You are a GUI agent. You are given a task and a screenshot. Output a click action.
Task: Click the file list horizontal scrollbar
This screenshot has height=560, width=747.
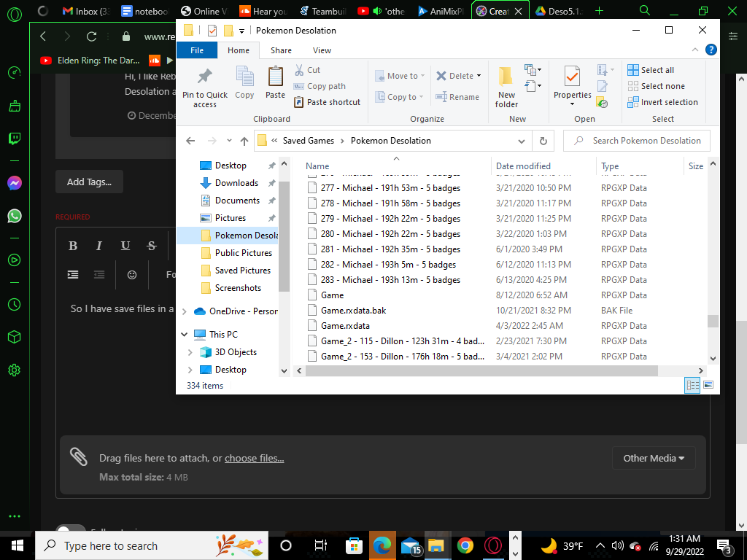pos(481,370)
